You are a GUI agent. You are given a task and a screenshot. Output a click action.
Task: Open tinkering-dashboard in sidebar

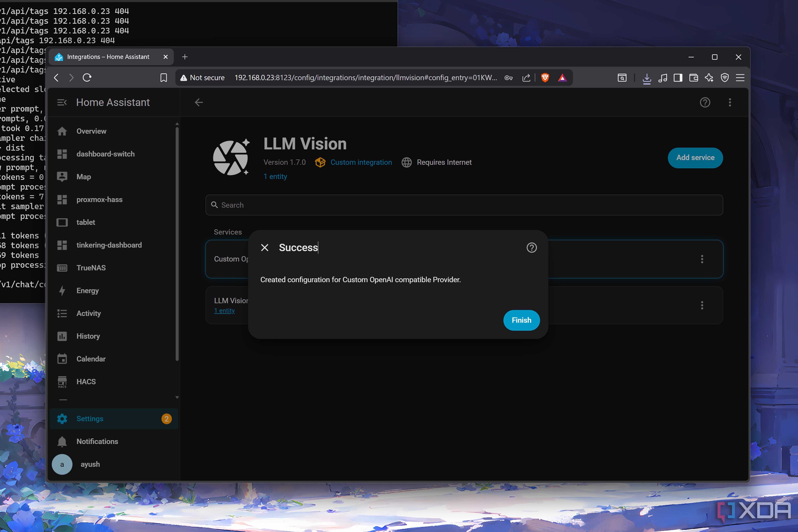coord(114,245)
